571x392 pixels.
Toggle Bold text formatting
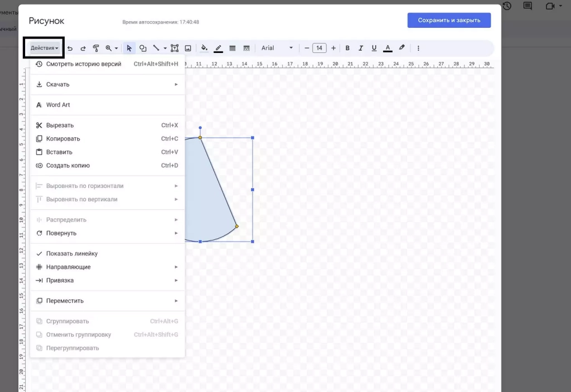click(x=347, y=49)
